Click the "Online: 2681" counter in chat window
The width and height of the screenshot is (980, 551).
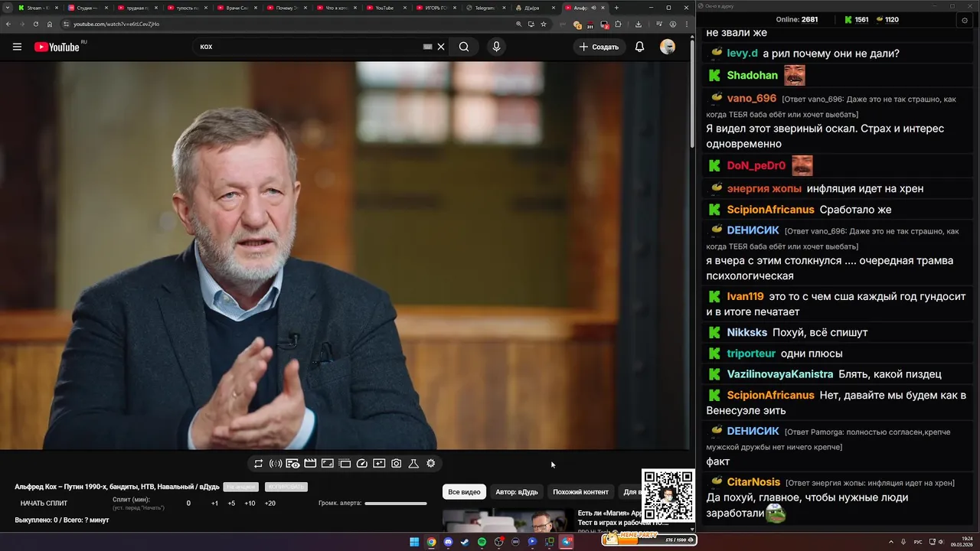coord(797,20)
